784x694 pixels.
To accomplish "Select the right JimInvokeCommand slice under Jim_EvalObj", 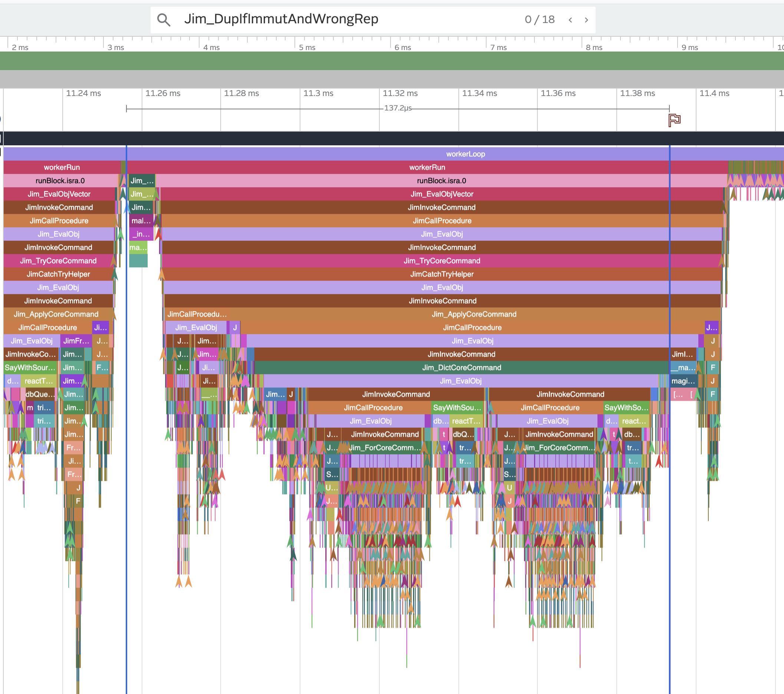I will [x=570, y=394].
